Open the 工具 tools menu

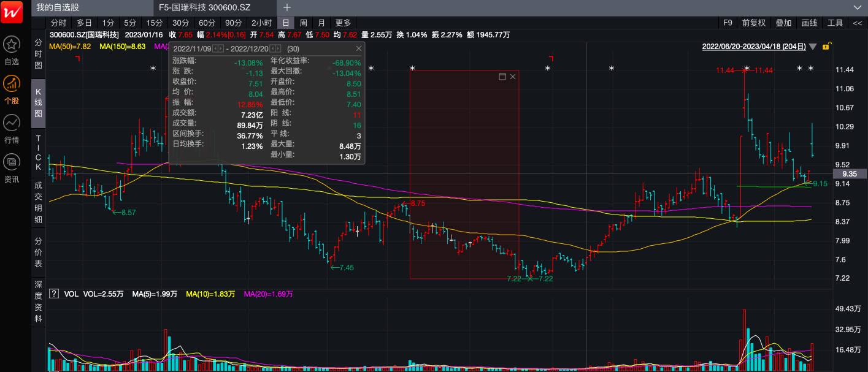click(x=835, y=23)
